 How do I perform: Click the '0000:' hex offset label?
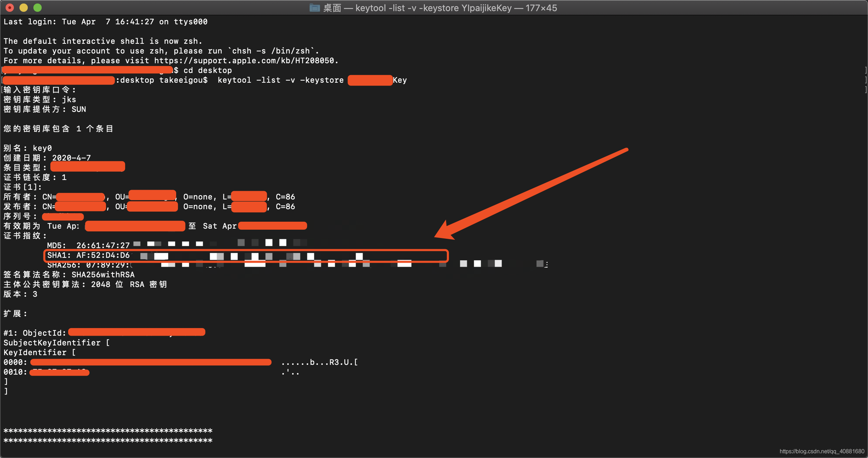[15, 362]
